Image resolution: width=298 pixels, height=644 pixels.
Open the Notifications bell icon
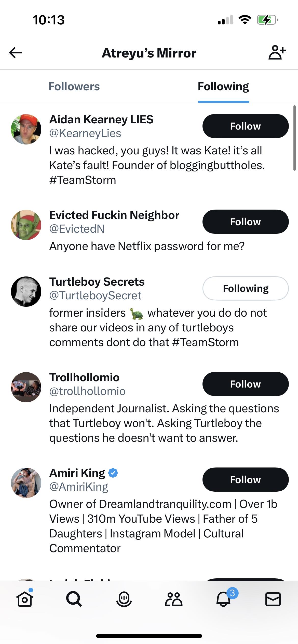click(x=223, y=599)
